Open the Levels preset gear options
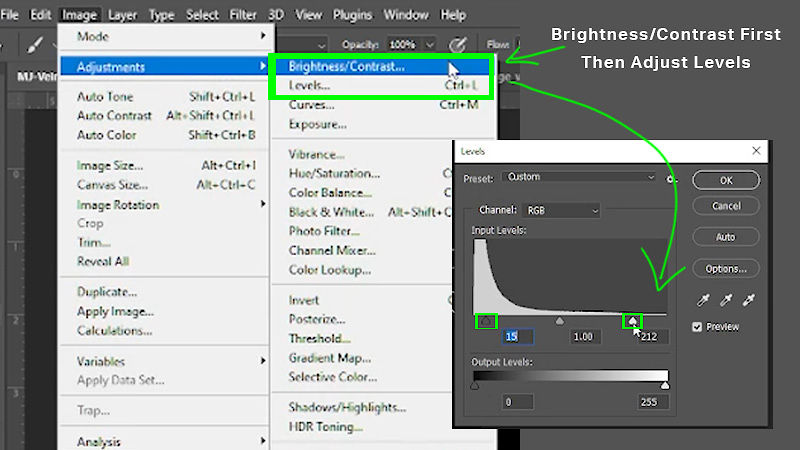This screenshot has width=800, height=450. click(x=672, y=179)
